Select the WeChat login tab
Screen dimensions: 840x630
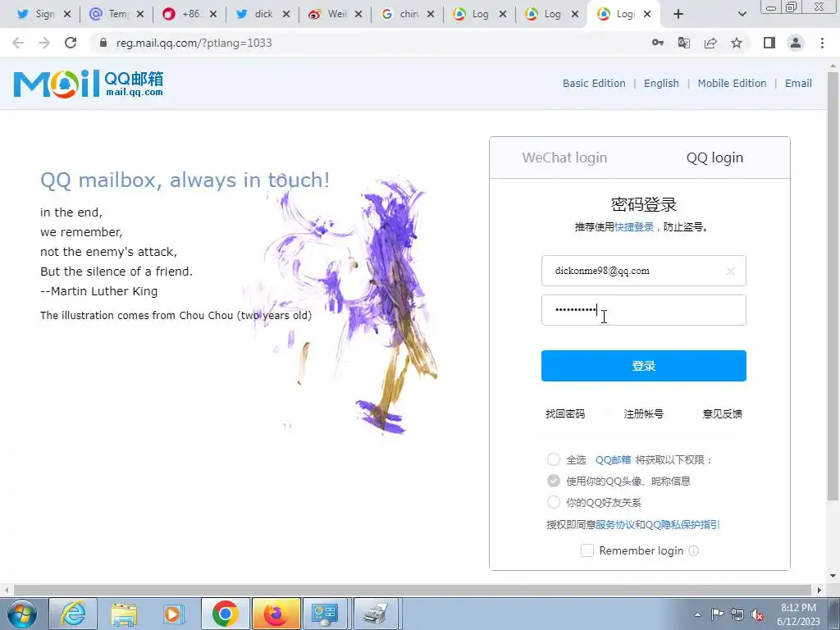tap(564, 157)
